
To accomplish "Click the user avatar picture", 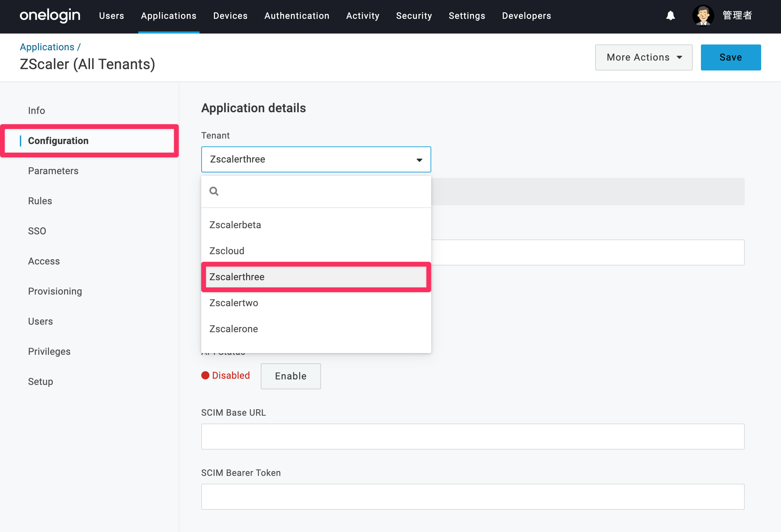I will [703, 16].
